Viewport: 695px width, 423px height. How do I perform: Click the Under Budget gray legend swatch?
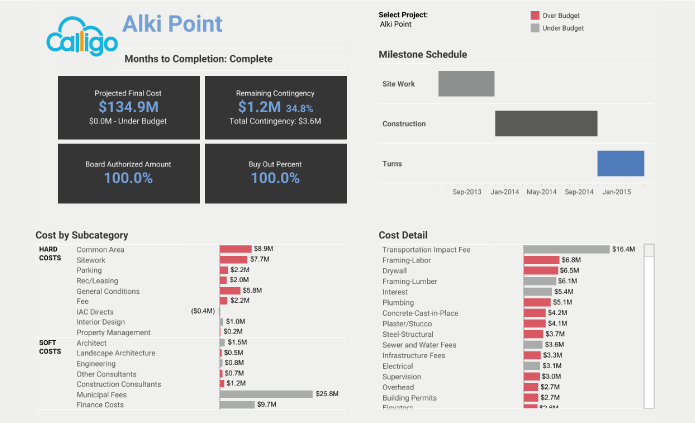pyautogui.click(x=534, y=28)
